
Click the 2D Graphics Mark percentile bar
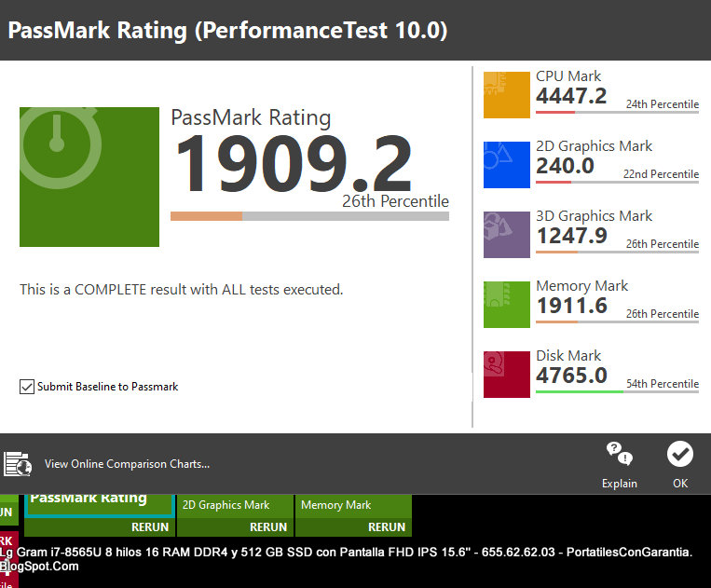617,183
